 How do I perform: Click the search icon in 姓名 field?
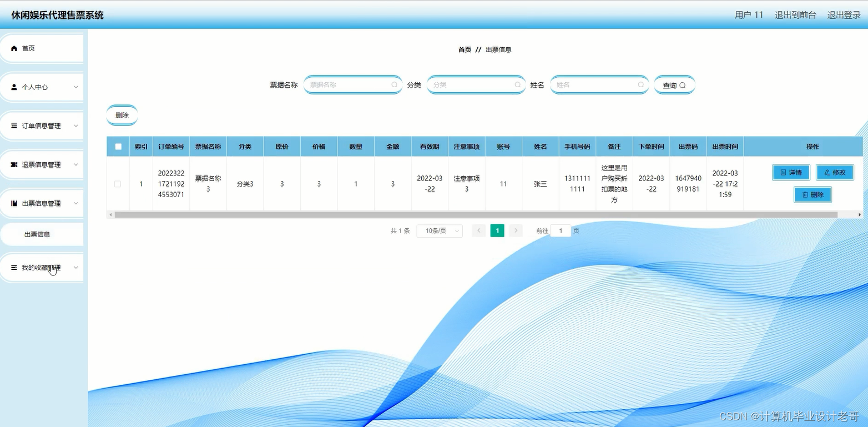click(640, 85)
